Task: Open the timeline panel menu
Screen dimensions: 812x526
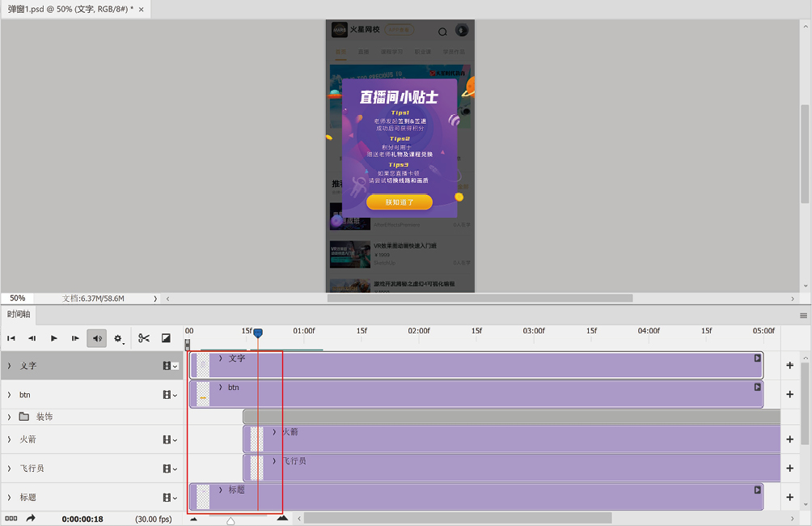Action: [803, 316]
